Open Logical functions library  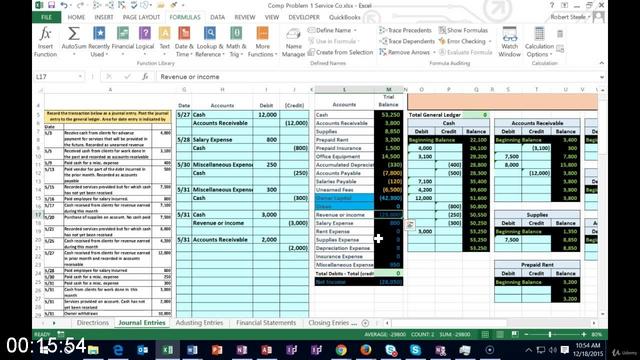click(144, 34)
